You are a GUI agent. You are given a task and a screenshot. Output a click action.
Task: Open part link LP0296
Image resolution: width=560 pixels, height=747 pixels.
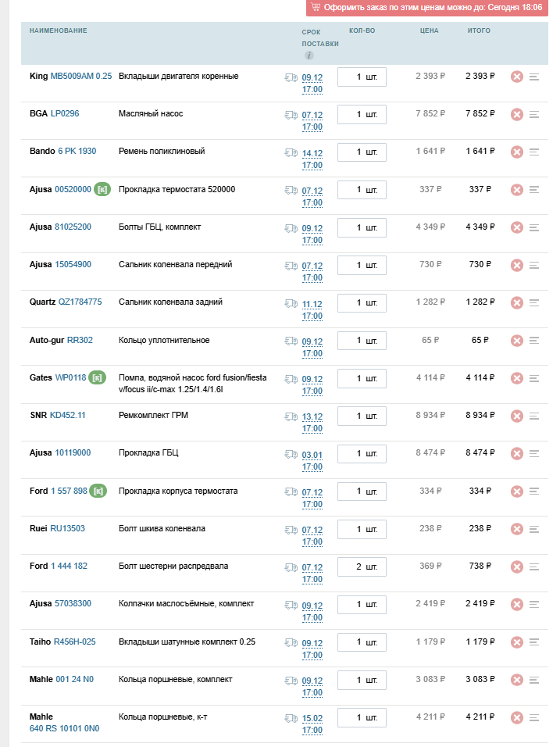coord(65,113)
